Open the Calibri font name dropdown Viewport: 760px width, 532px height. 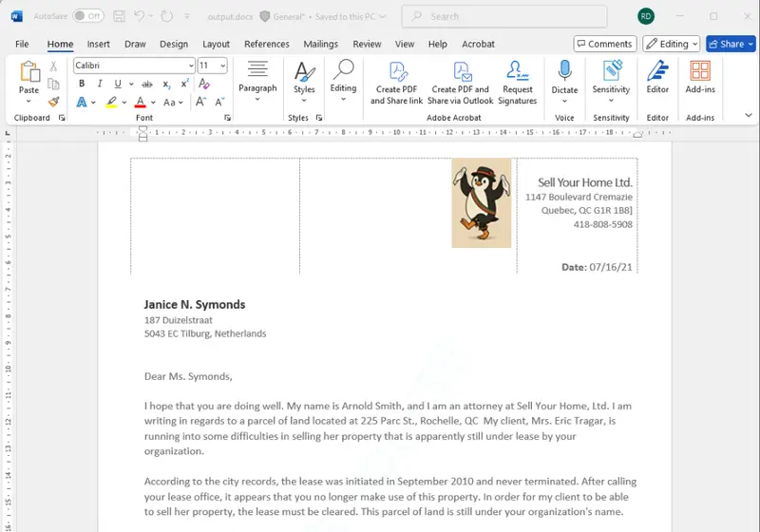pyautogui.click(x=191, y=66)
